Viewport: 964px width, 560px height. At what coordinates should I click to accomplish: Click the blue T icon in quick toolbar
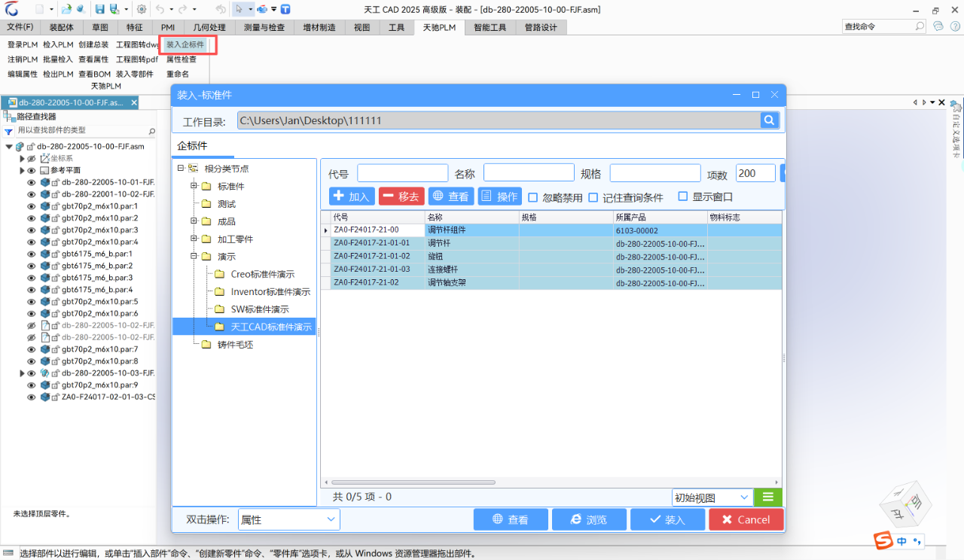tap(285, 9)
